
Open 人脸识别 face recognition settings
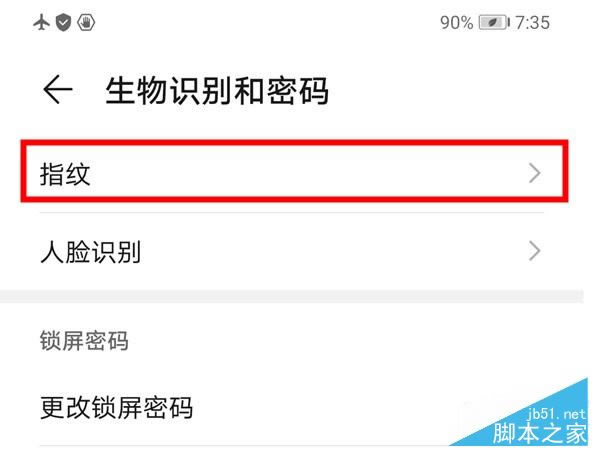coord(292,252)
